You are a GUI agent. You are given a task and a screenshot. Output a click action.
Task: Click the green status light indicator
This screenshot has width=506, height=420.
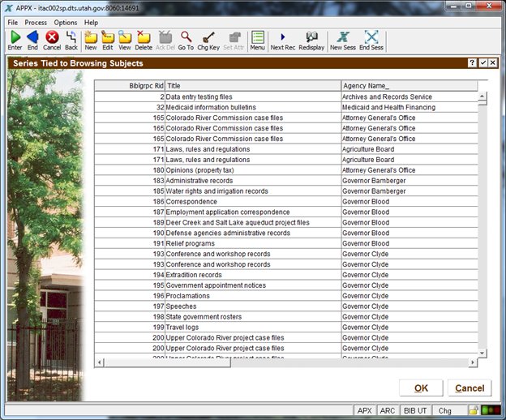(485, 410)
